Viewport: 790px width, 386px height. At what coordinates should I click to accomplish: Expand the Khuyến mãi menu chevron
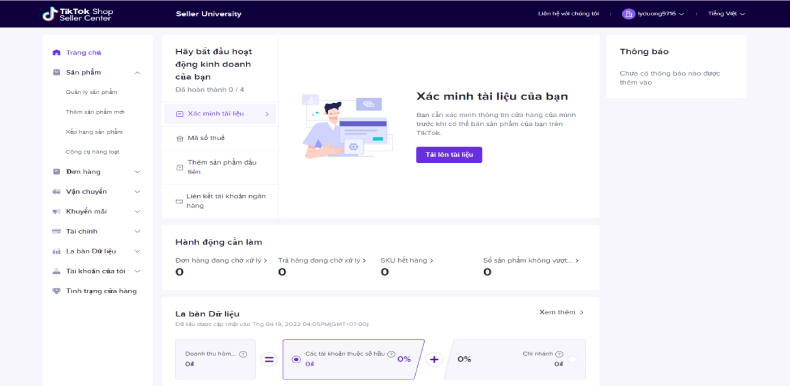click(x=138, y=212)
